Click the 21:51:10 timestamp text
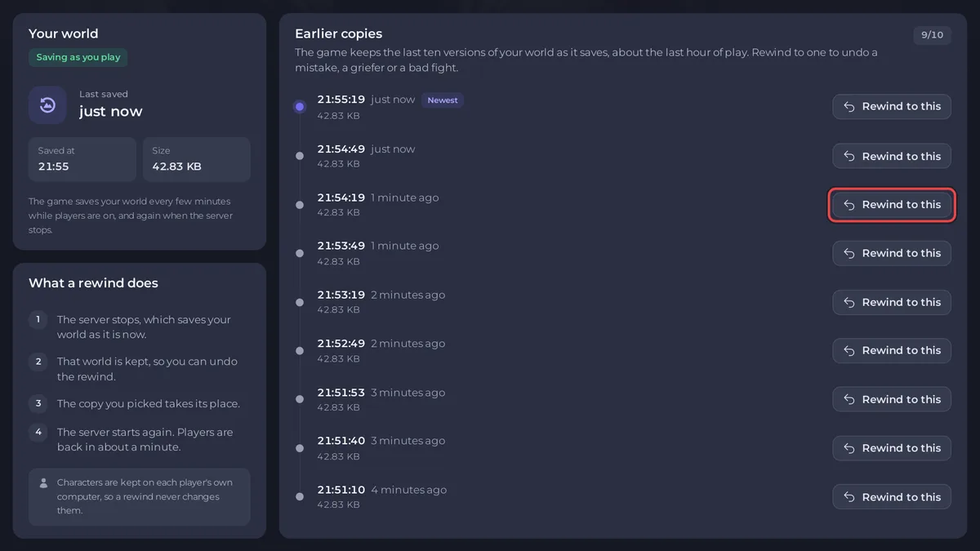 [x=341, y=490]
